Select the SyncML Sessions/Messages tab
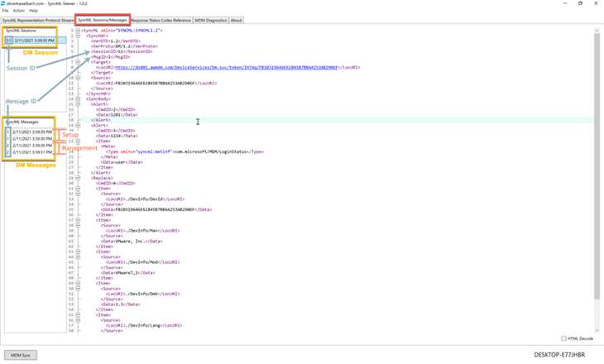Viewport: 604px width, 364px height. (x=103, y=20)
